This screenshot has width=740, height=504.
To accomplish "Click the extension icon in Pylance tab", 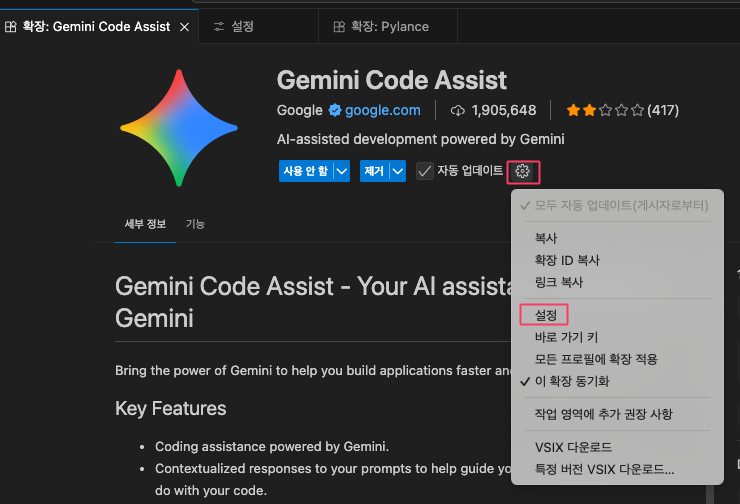I will click(339, 27).
